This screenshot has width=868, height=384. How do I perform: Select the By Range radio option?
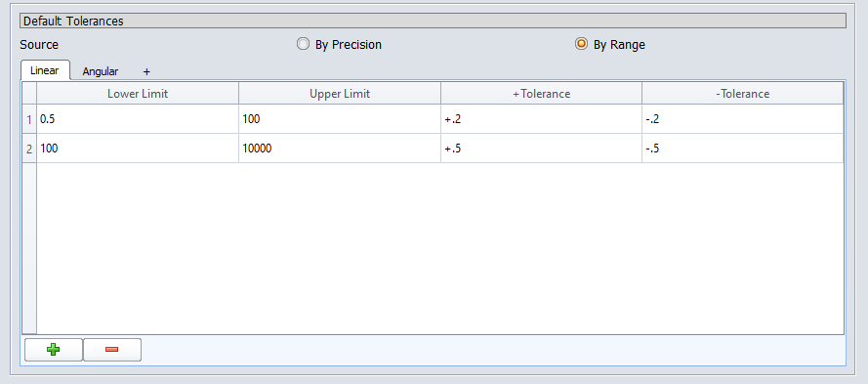(x=581, y=44)
